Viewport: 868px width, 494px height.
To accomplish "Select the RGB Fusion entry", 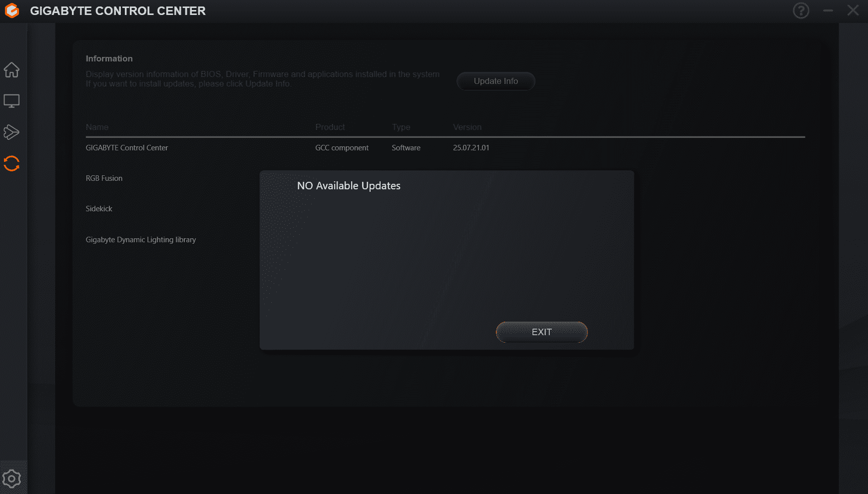I will click(x=104, y=178).
